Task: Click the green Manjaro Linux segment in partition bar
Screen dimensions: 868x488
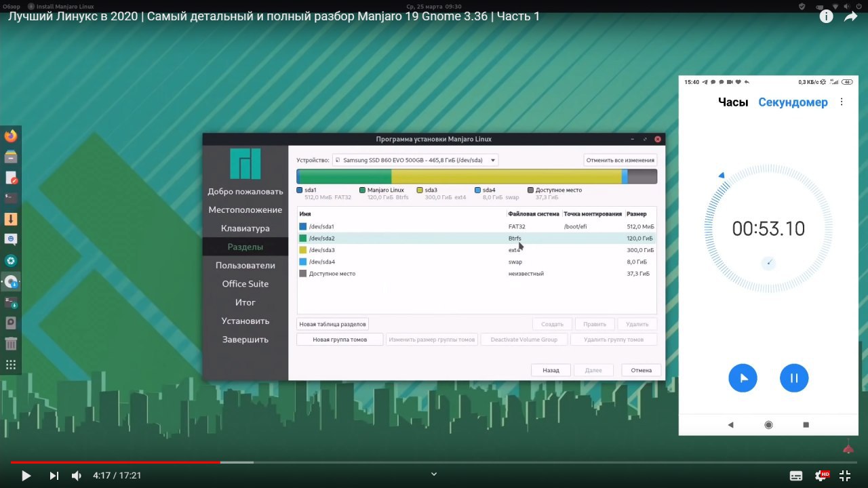Action: click(x=345, y=176)
